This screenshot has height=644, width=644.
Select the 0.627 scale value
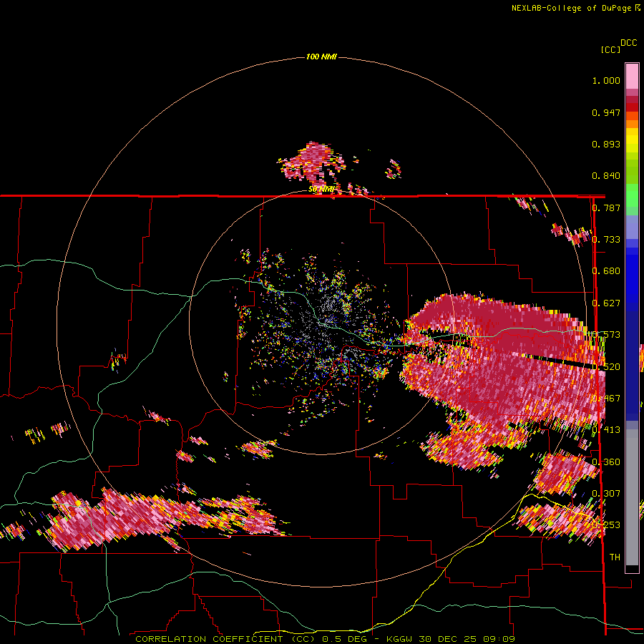click(x=606, y=303)
